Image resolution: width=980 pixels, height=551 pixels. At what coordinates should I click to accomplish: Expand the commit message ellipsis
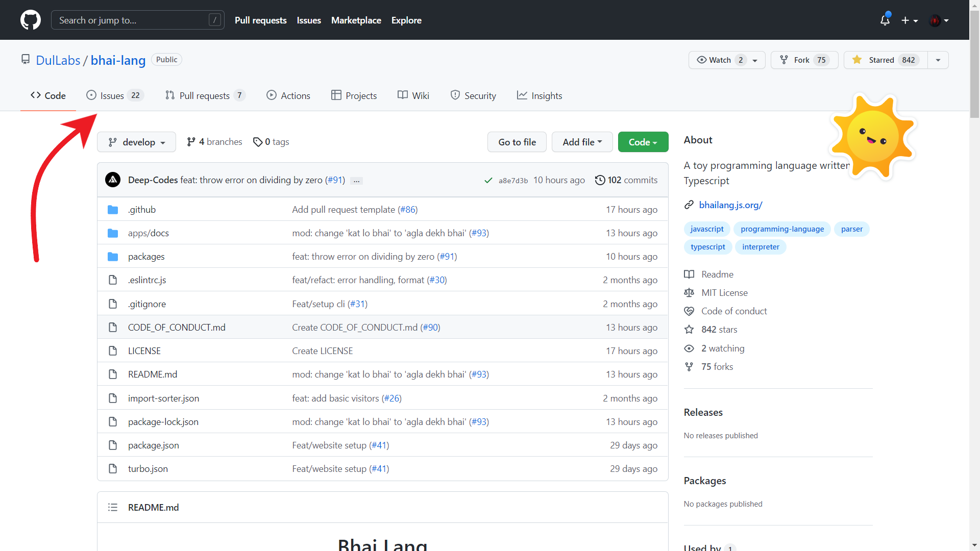pos(357,181)
